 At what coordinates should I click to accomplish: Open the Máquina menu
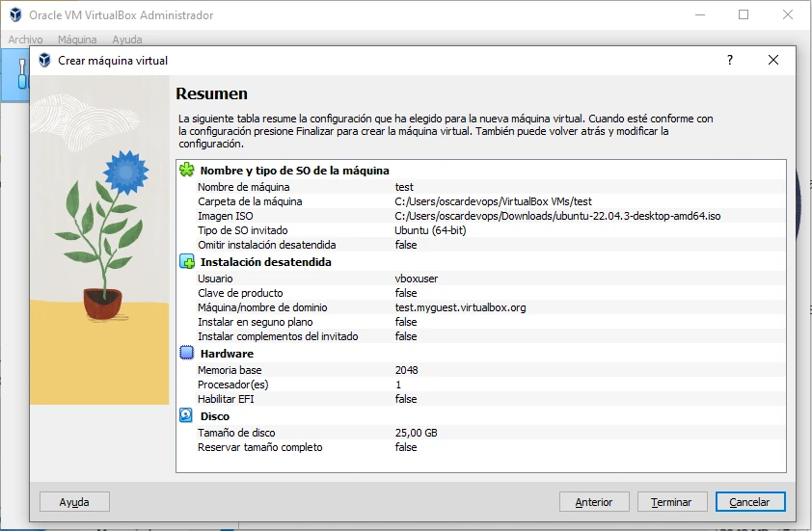77,40
